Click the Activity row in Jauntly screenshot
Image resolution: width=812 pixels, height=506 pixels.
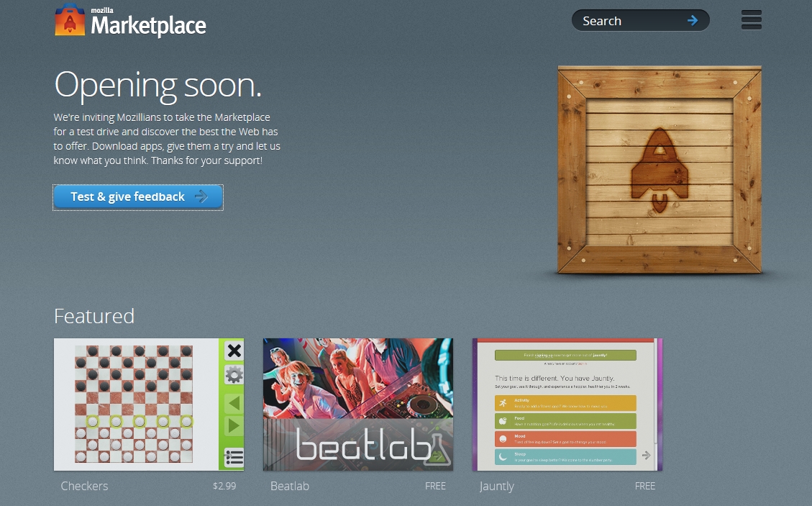[565, 403]
